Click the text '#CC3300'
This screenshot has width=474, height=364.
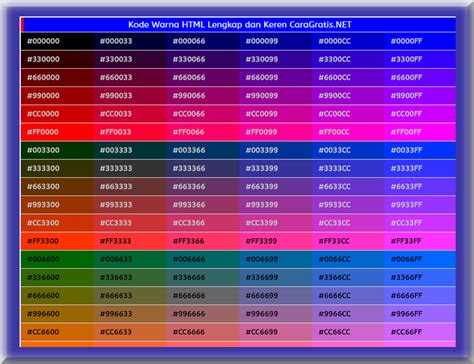[43, 223]
